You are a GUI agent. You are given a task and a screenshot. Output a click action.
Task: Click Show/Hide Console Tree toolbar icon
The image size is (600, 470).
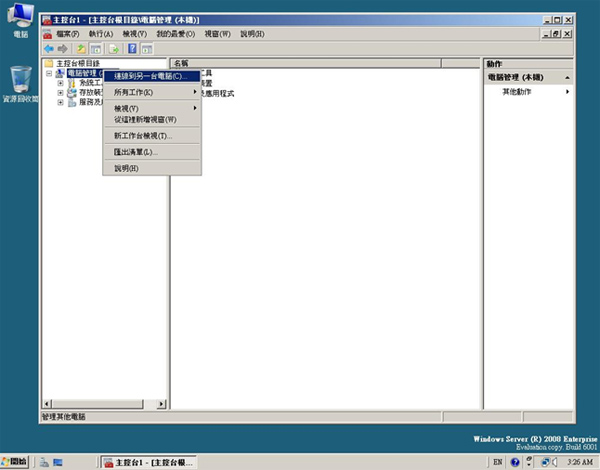[x=97, y=48]
